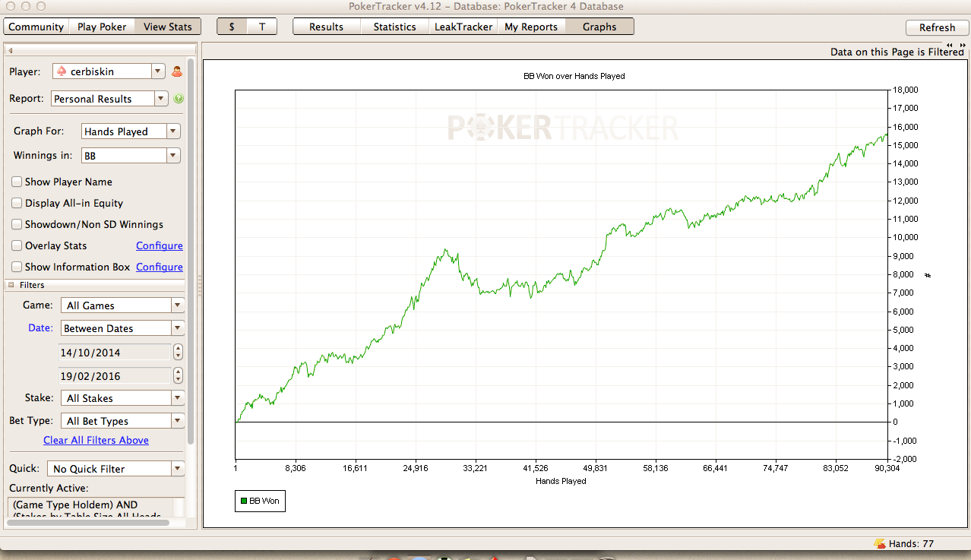Open the LeakTracker tab
The height and width of the screenshot is (560, 971).
tap(463, 27)
